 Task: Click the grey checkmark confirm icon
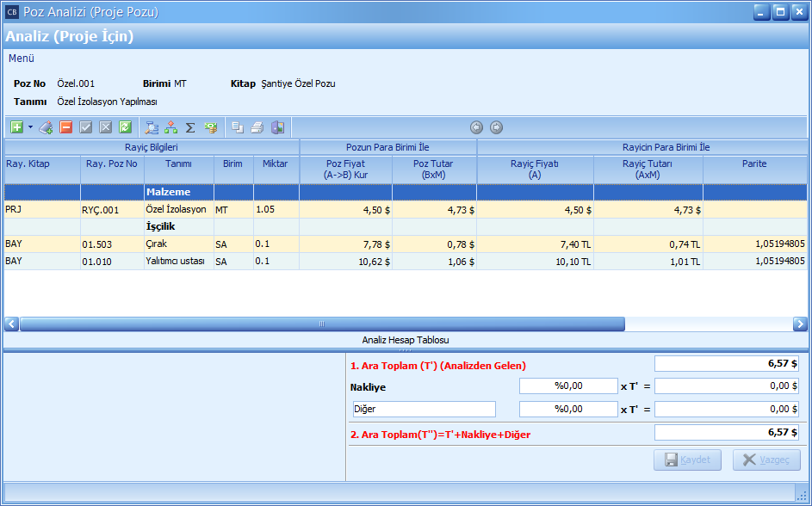coord(86,127)
